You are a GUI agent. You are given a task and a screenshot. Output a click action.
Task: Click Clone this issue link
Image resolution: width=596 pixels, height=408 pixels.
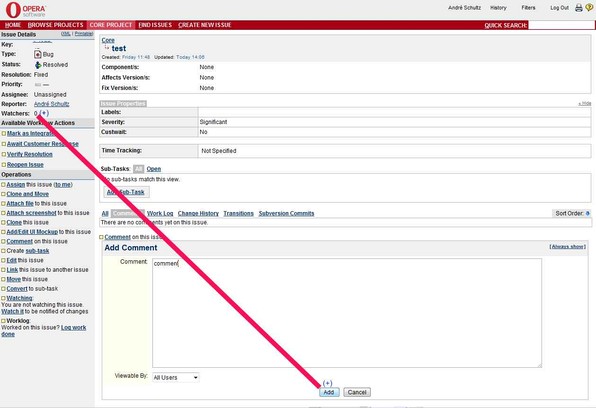14,223
